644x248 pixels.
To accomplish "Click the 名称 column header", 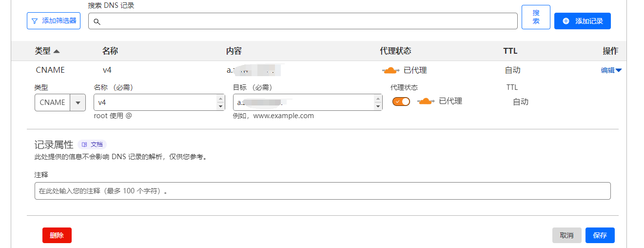I will point(110,51).
